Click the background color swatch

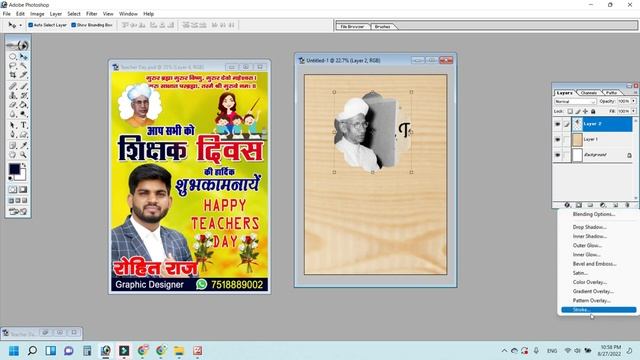tap(21, 176)
